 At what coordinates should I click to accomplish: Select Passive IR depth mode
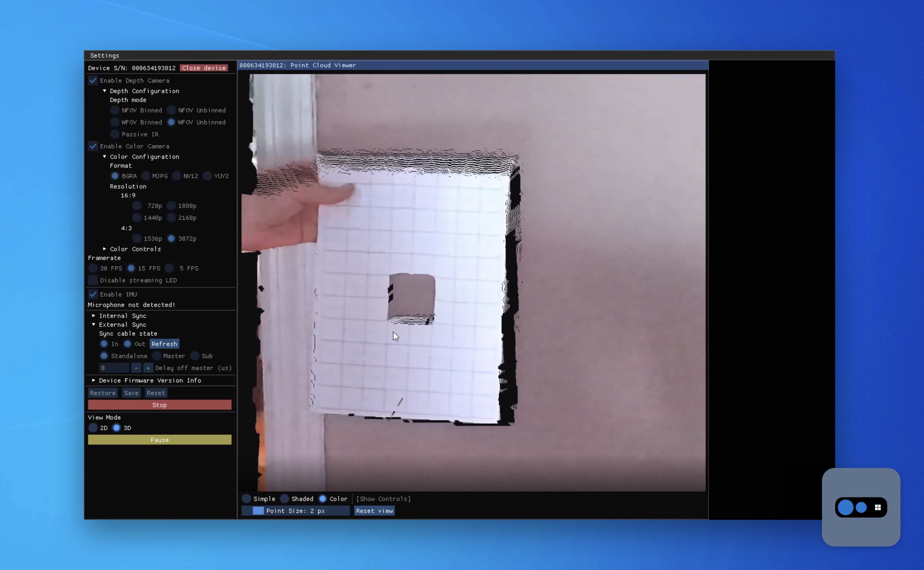coord(115,134)
